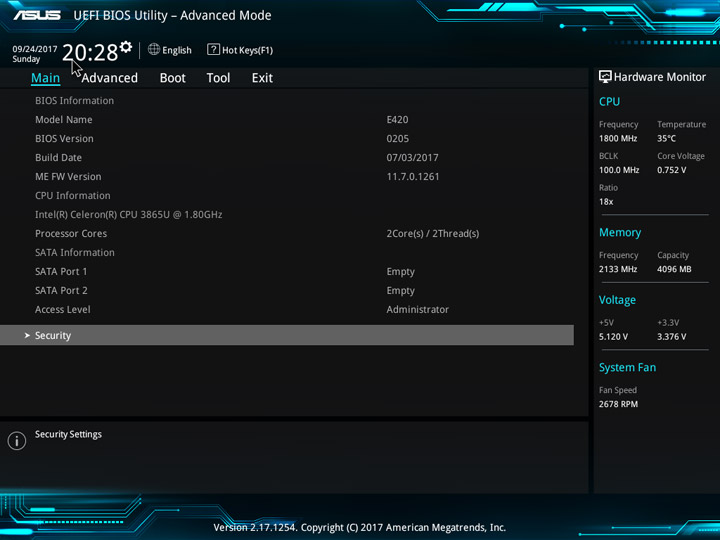Click the Security Settings help text

68,434
